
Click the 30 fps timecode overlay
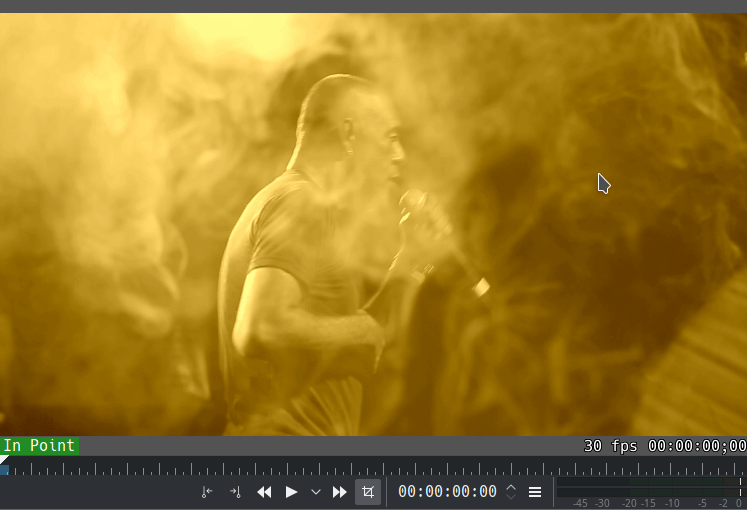[x=665, y=446]
